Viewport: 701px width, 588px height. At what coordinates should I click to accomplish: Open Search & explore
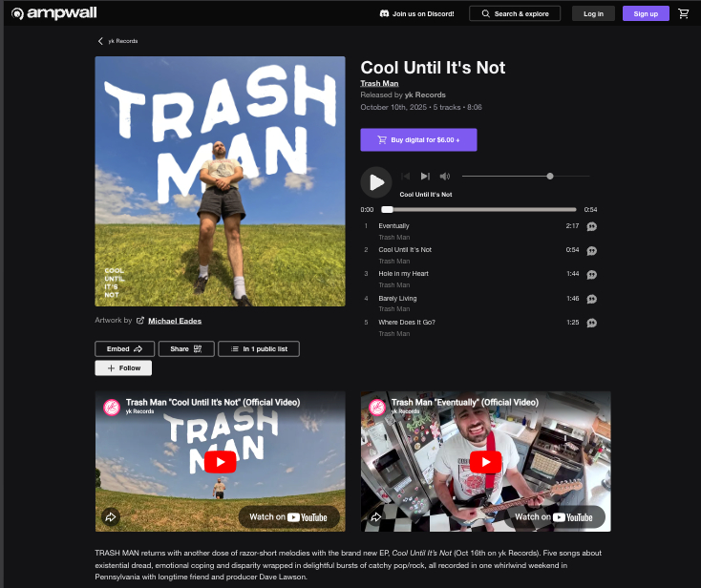coord(515,13)
